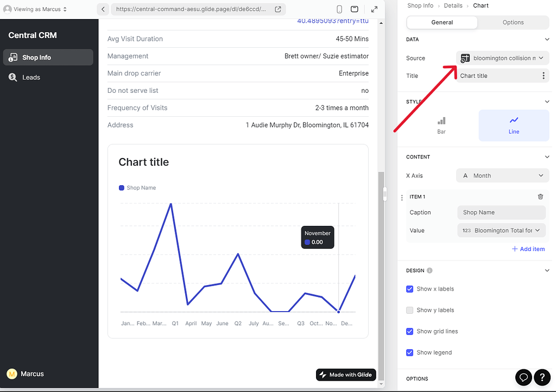Switch to phone preview mode

[339, 9]
